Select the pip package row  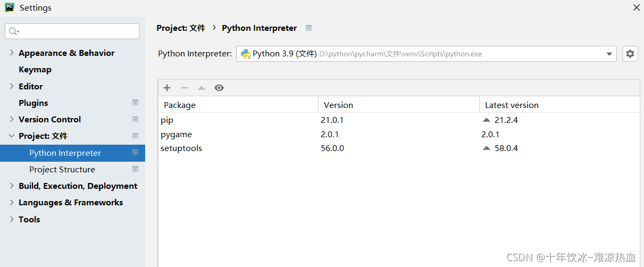pyautogui.click(x=399, y=120)
